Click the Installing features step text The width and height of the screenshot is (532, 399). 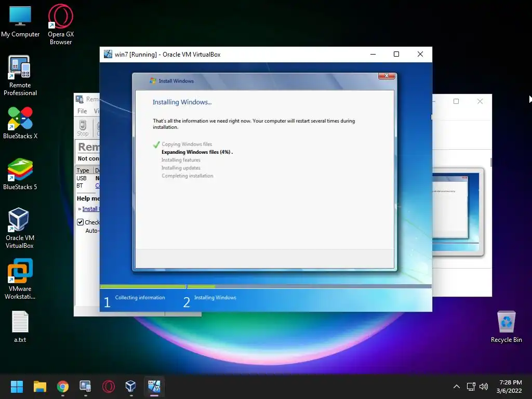click(x=181, y=160)
